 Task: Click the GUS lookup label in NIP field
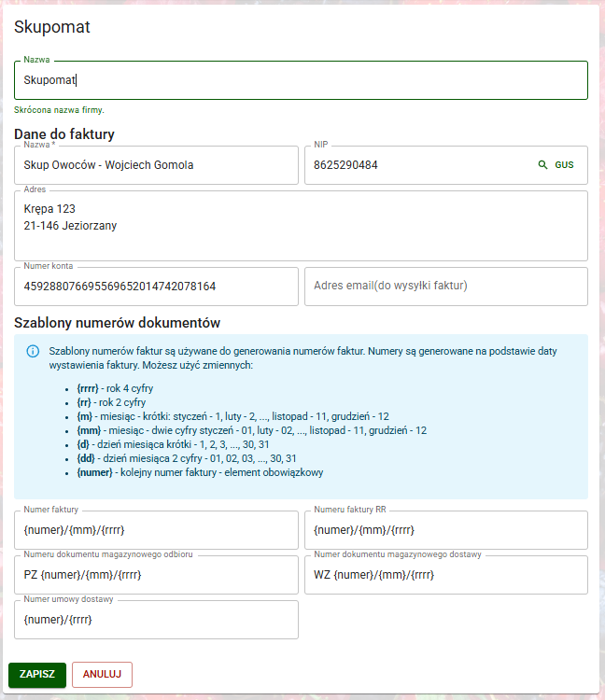[x=564, y=164]
